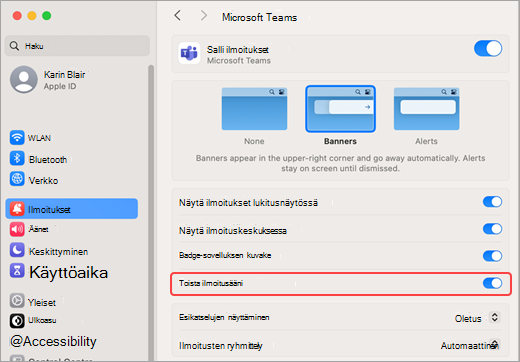
Task: Click the Verkko globe icon
Action: tap(17, 179)
